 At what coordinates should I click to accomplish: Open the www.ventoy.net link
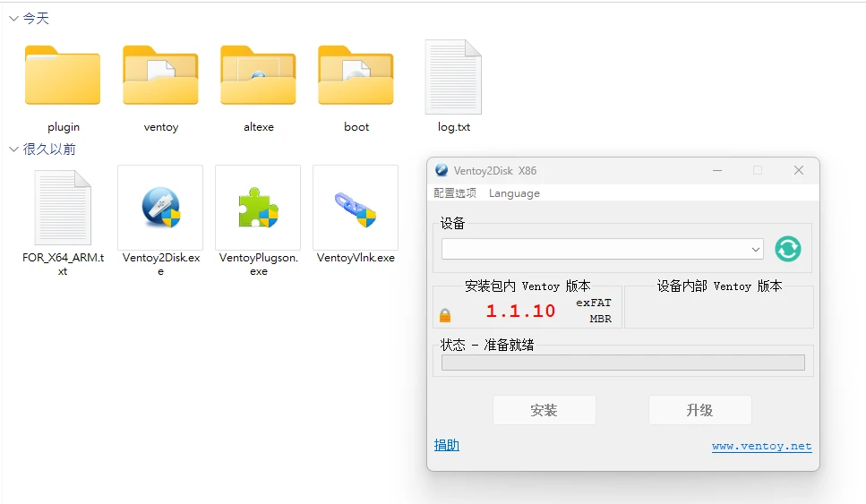[x=761, y=446]
